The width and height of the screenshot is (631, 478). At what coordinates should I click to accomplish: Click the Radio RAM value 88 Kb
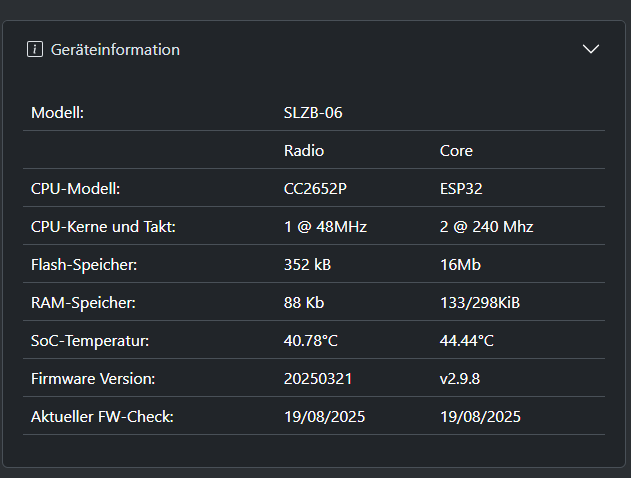pyautogui.click(x=304, y=303)
